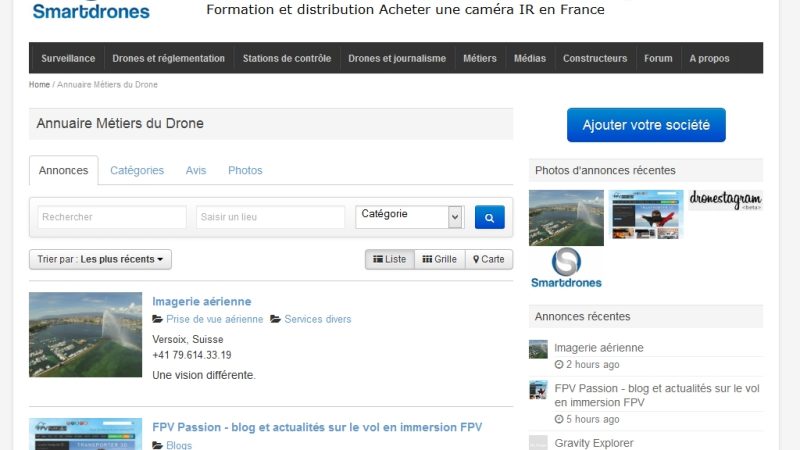Open the Catégorie dropdown
This screenshot has height=450, width=800.
click(x=410, y=217)
